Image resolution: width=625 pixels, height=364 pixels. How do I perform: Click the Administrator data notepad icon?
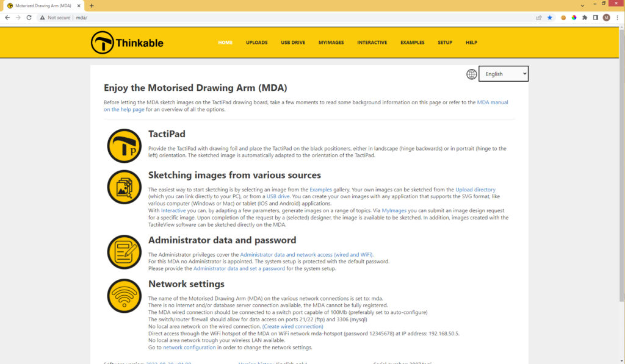coord(125,252)
